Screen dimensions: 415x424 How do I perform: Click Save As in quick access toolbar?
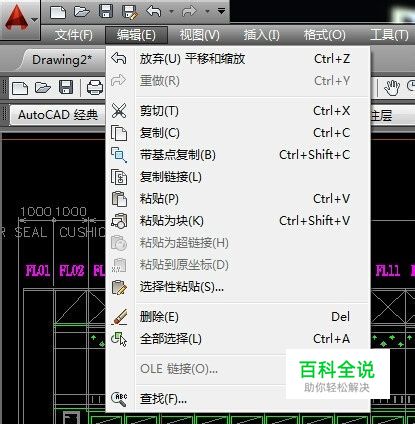[x=130, y=12]
